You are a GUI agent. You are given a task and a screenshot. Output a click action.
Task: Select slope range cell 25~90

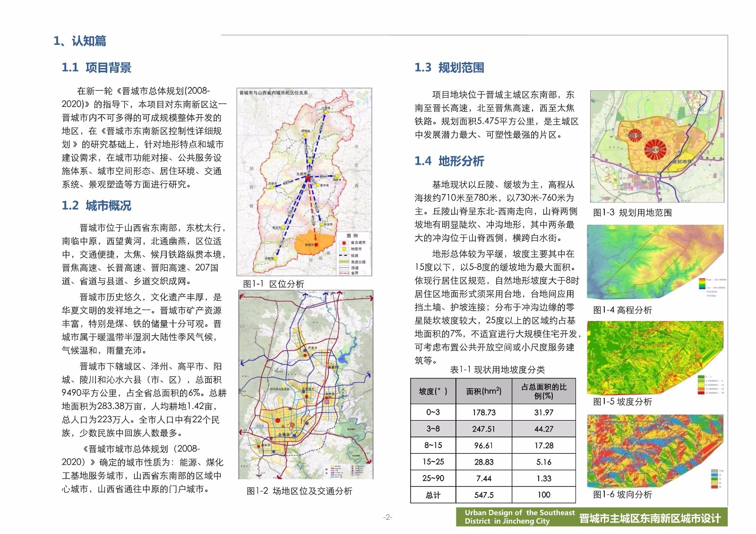(x=433, y=478)
